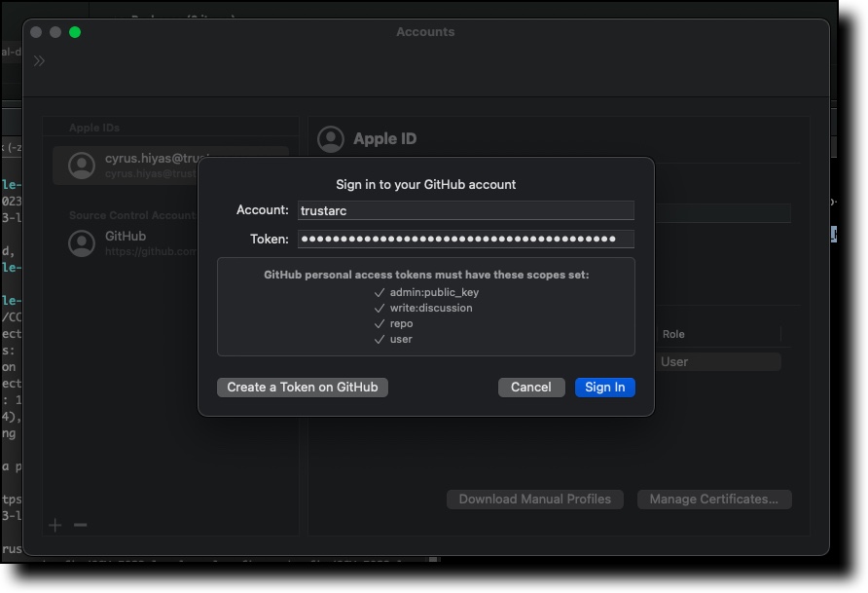The image size is (868, 593).
Task: Click the Apple ID header profile icon
Action: tap(331, 139)
